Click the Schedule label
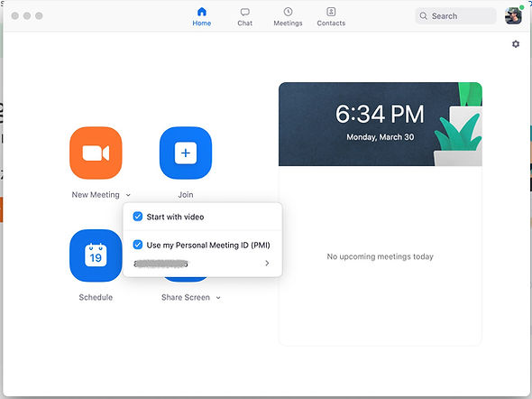 point(96,298)
